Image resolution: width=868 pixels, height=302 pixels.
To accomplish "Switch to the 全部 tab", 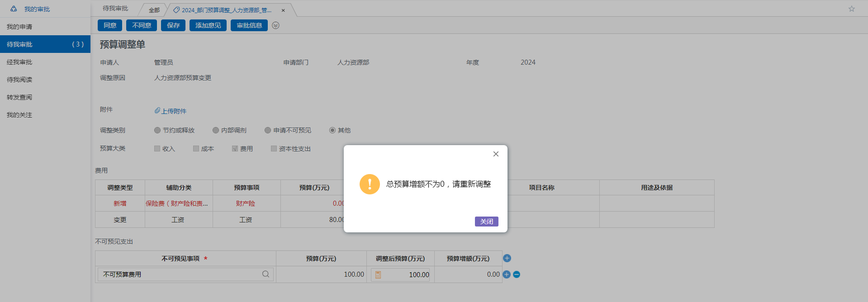I will pos(154,10).
